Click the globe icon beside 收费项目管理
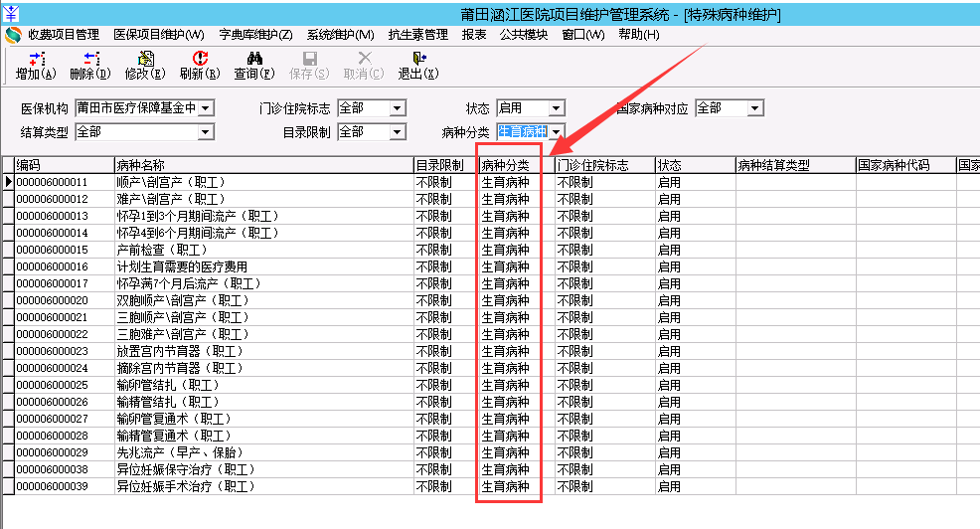 point(13,35)
